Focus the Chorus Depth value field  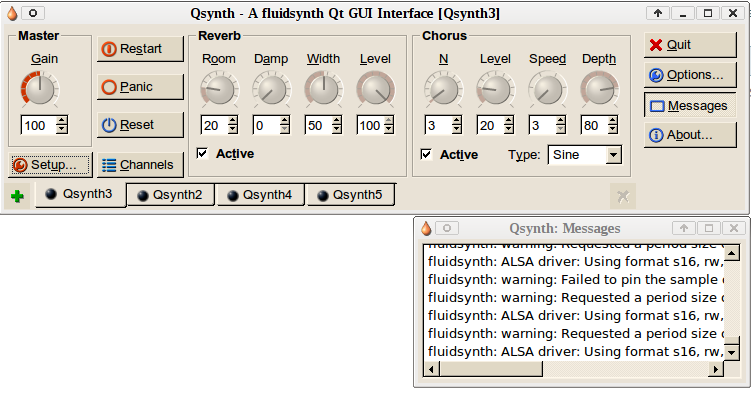(x=594, y=126)
